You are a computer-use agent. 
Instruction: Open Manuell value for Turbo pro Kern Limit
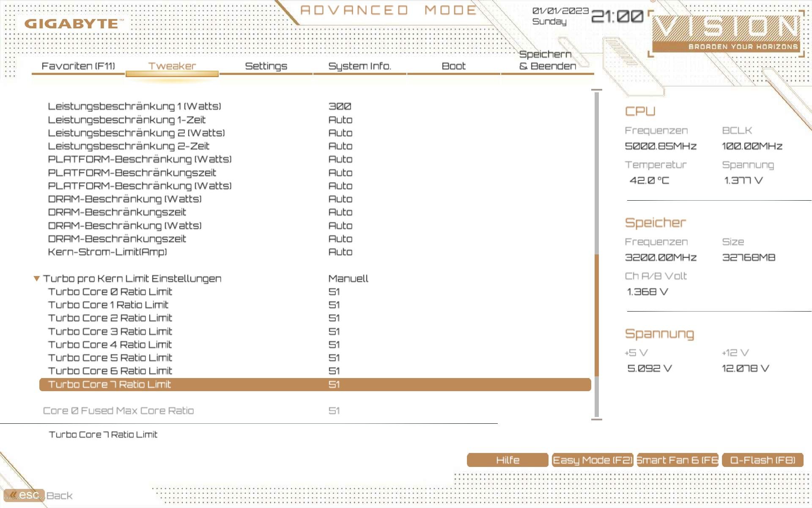(348, 279)
